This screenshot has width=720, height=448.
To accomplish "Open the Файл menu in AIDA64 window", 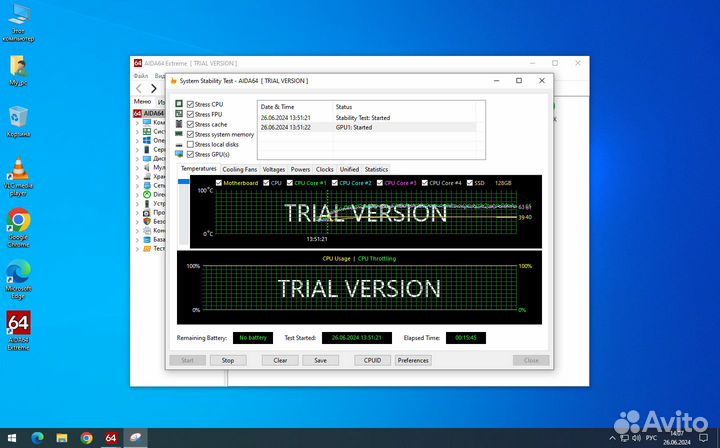I will [141, 76].
